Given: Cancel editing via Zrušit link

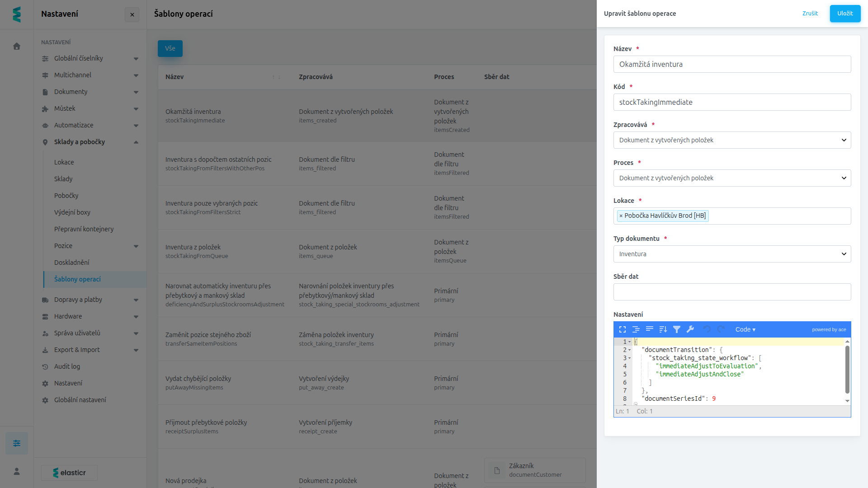Looking at the screenshot, I should 810,14.
